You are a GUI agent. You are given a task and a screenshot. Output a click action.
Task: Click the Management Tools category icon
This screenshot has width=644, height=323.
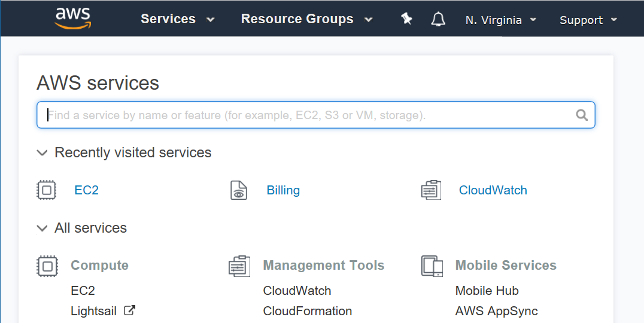click(239, 266)
